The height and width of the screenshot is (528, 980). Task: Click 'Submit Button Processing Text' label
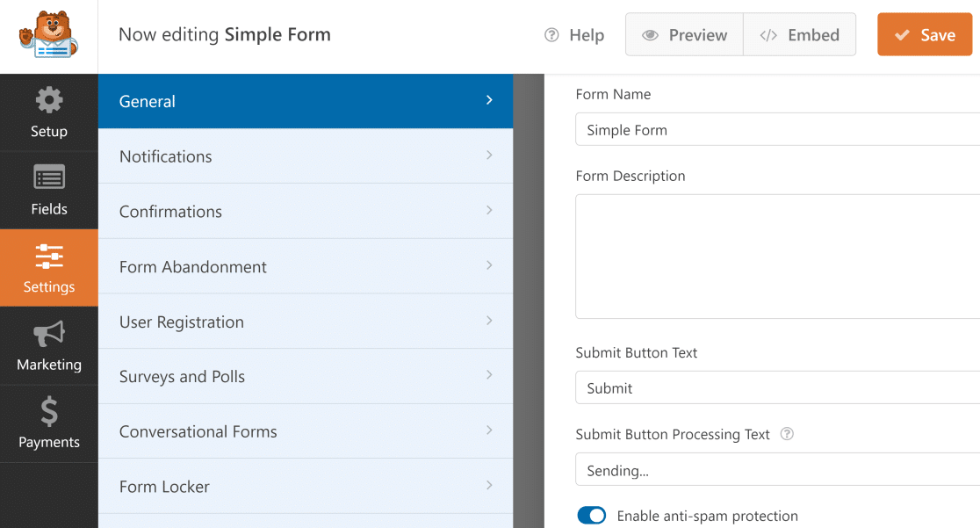673,435
